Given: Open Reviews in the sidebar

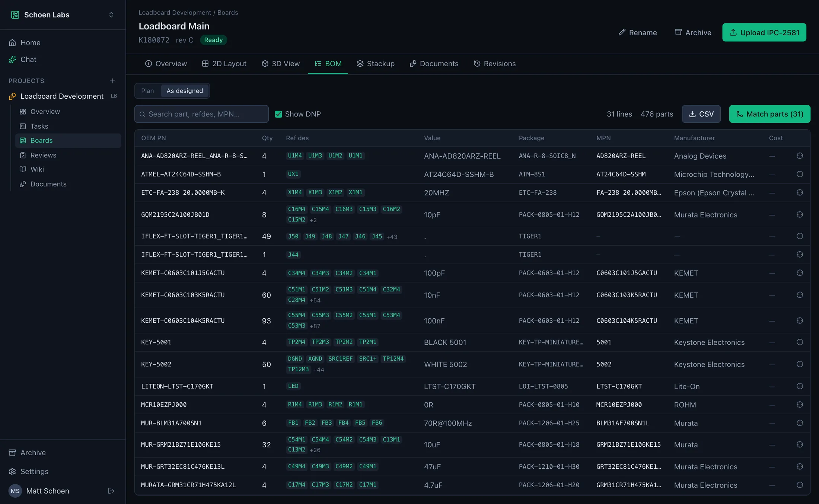Looking at the screenshot, I should tap(43, 155).
